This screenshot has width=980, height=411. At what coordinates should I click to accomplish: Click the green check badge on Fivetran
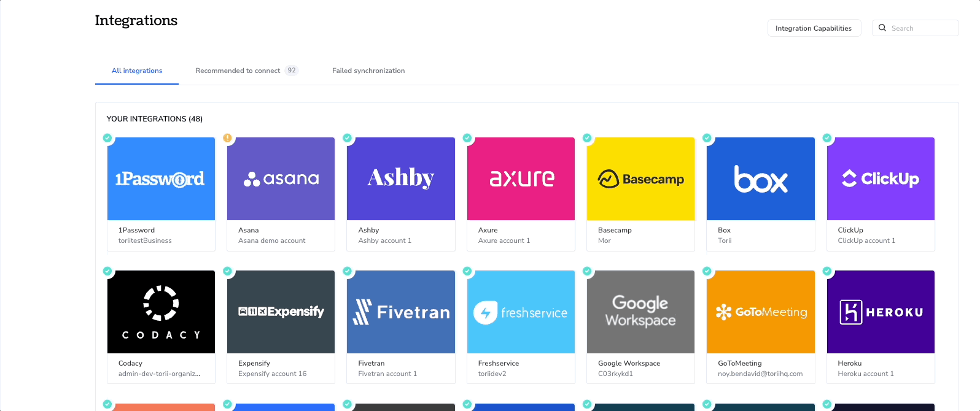click(348, 271)
